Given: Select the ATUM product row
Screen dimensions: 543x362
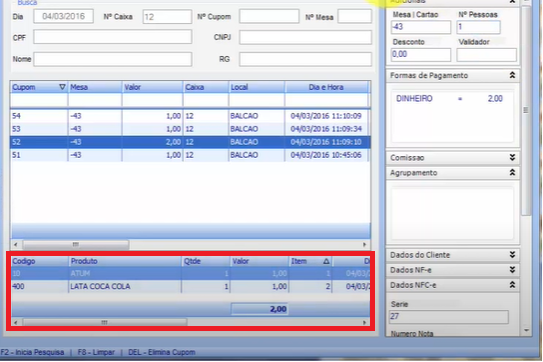Looking at the screenshot, I should (190, 273).
